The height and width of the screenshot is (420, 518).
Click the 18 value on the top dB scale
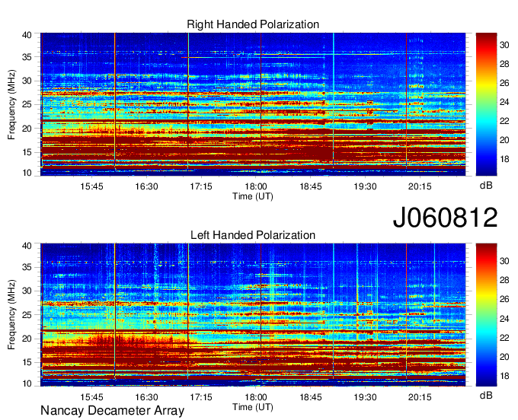[x=504, y=159]
